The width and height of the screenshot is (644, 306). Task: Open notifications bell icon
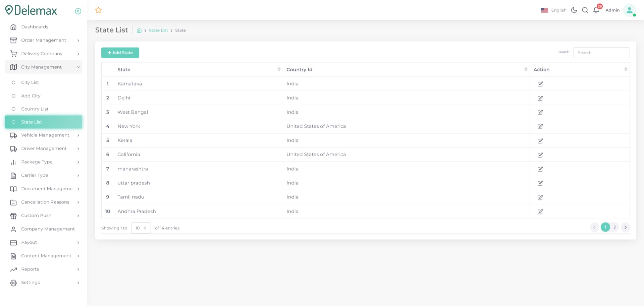coord(596,10)
